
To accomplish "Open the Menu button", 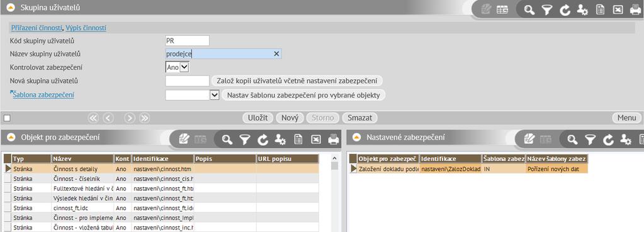I will click(x=627, y=118).
